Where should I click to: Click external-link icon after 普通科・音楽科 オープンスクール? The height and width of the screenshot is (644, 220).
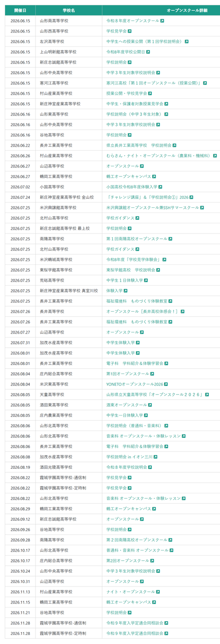pos(171,550)
